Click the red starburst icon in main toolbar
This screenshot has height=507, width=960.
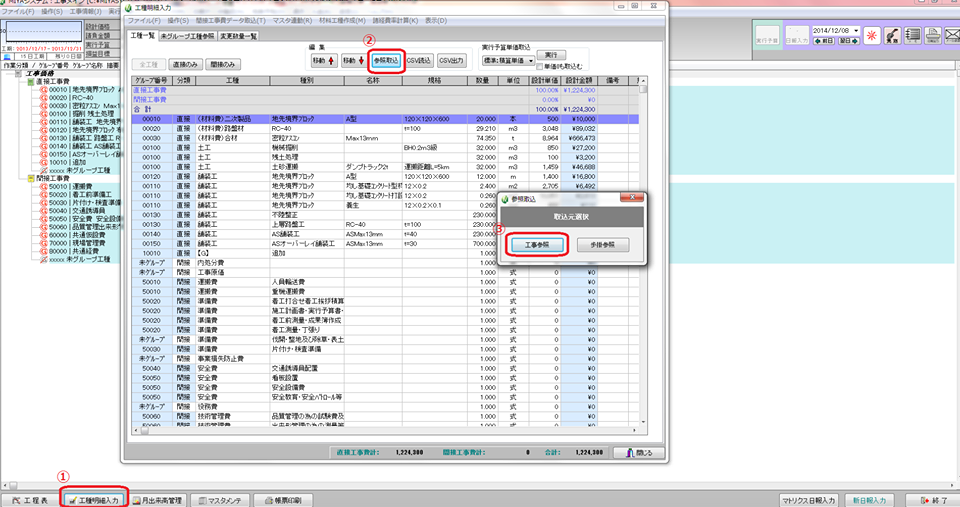[871, 36]
